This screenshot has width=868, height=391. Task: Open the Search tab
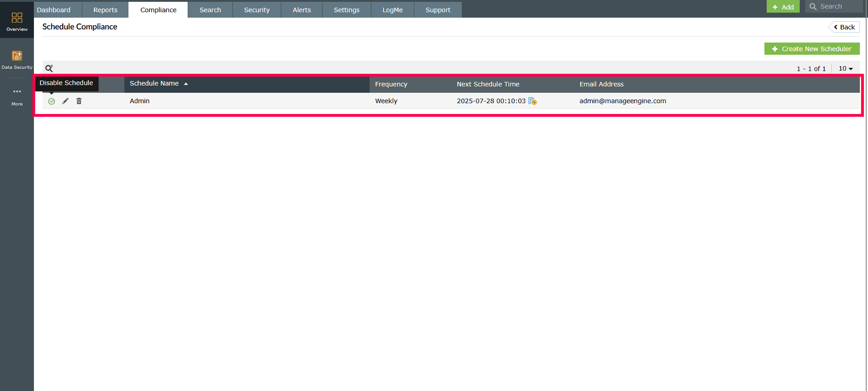tap(210, 10)
